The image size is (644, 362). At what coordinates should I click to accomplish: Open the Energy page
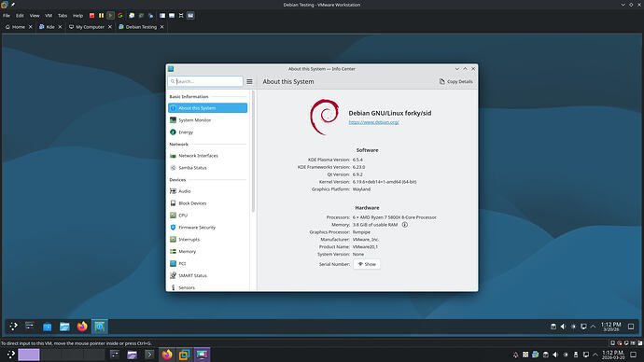click(208, 132)
